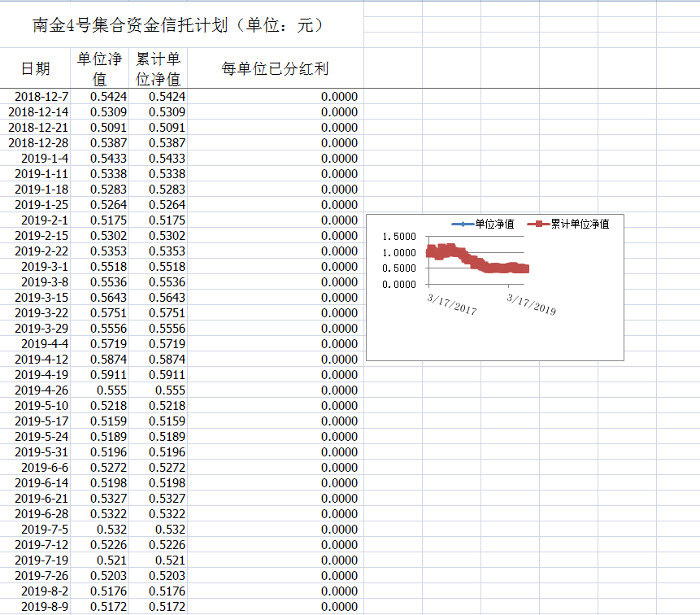Select the 日期 header cell
Viewport: 700px width, 615px height.
(x=35, y=68)
